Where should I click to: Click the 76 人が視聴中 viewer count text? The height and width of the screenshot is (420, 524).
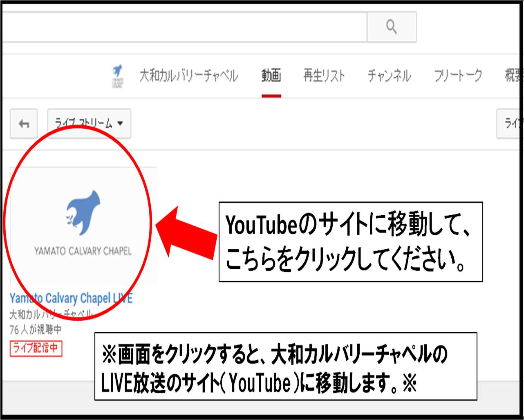(x=36, y=329)
